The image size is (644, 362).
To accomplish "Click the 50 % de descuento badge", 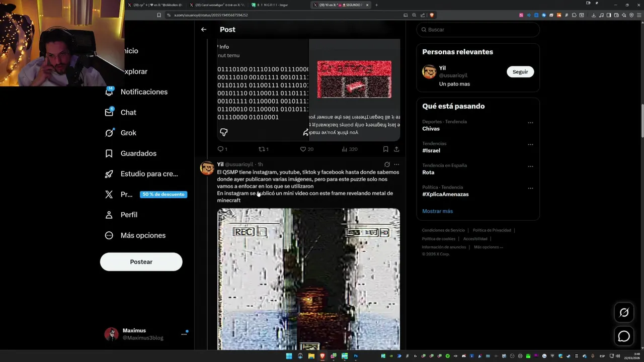I will pos(164,195).
